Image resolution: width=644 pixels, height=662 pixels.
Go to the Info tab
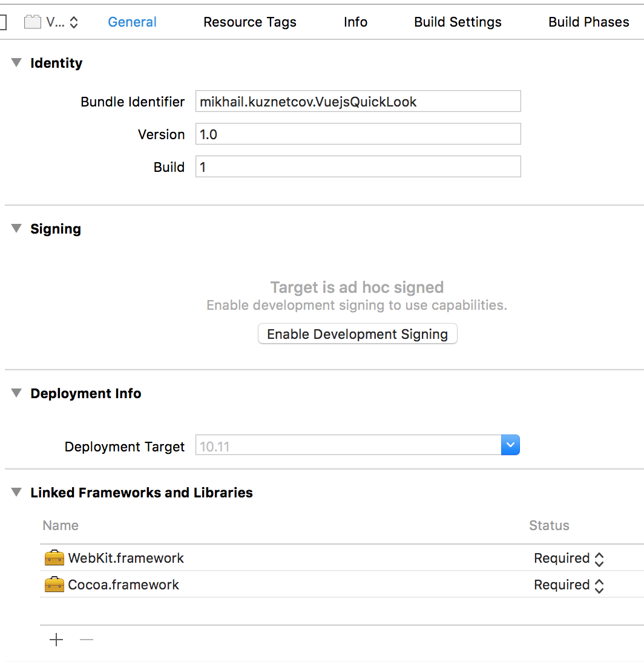point(355,22)
